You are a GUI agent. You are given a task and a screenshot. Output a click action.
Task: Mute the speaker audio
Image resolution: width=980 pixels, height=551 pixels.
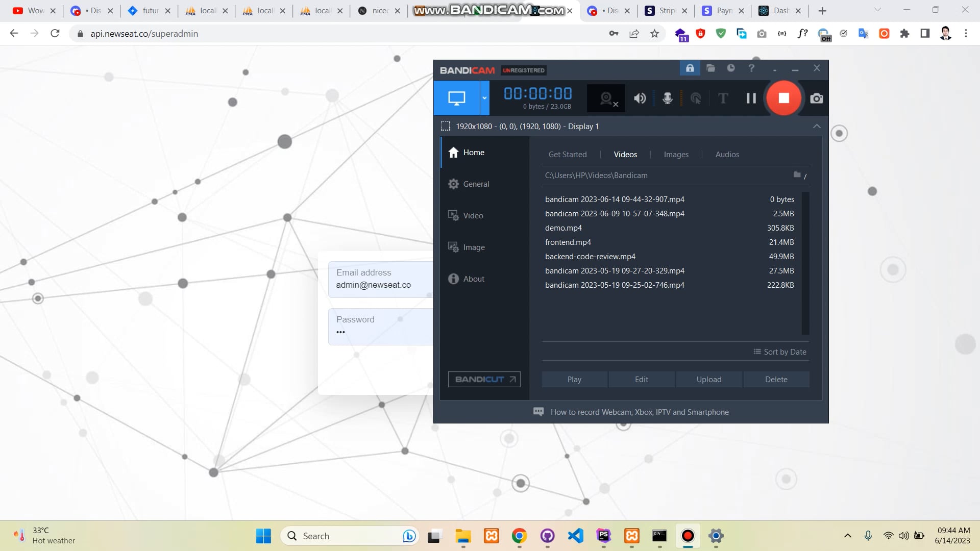pos(640,98)
